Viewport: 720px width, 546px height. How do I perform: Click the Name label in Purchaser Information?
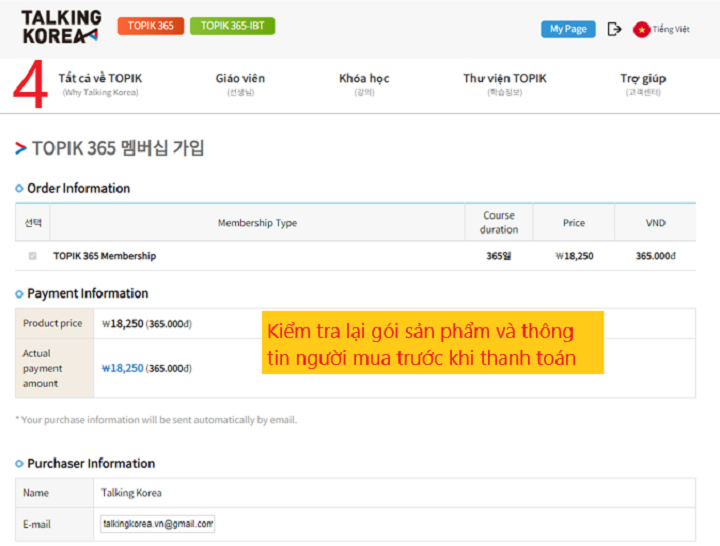pyautogui.click(x=36, y=493)
